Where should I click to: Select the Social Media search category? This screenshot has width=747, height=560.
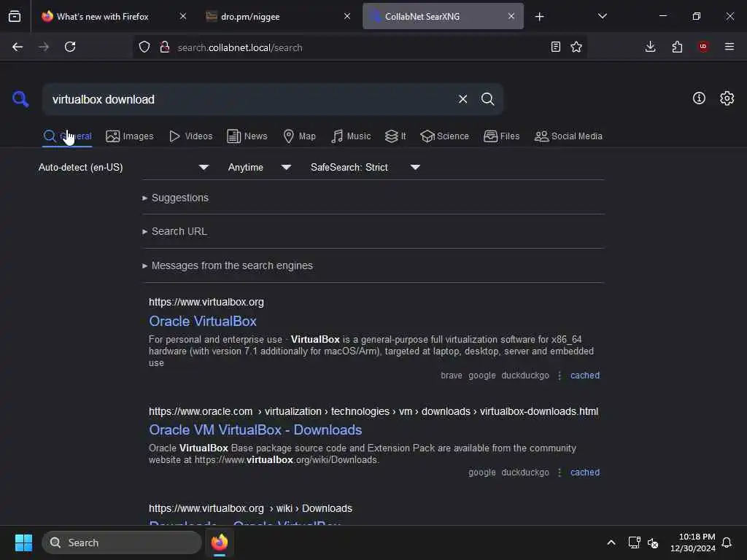point(568,136)
